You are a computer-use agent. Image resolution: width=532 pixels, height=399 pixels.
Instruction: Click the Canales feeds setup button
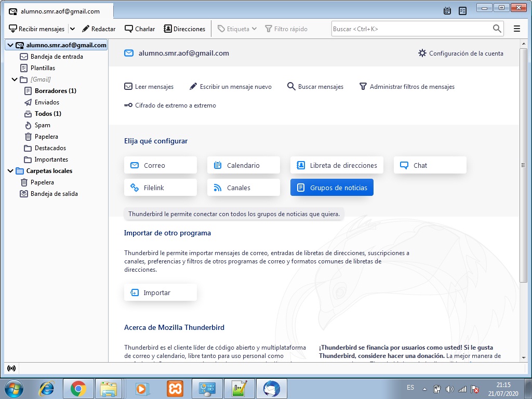(x=244, y=188)
